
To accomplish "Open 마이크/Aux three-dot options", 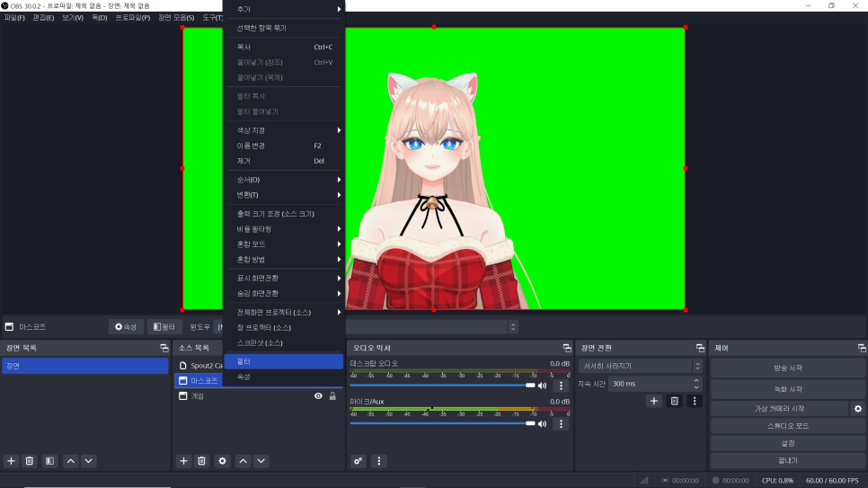I will click(561, 424).
